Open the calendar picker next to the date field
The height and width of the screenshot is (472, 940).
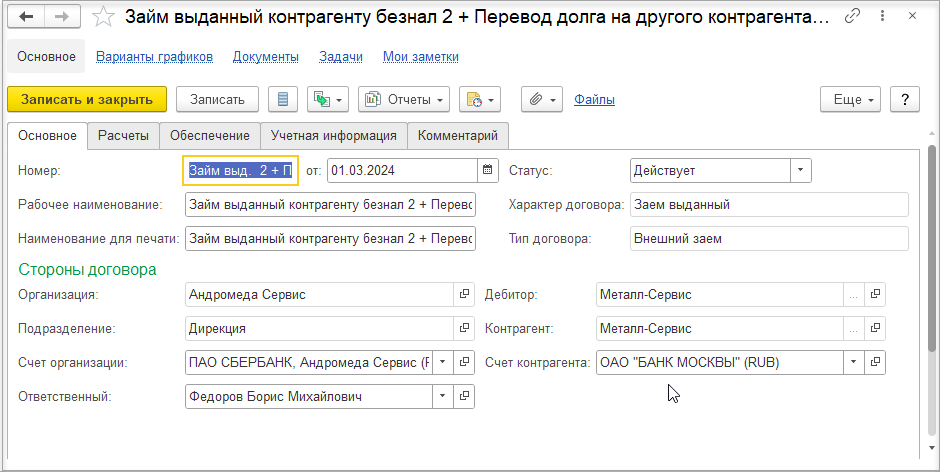pos(488,170)
